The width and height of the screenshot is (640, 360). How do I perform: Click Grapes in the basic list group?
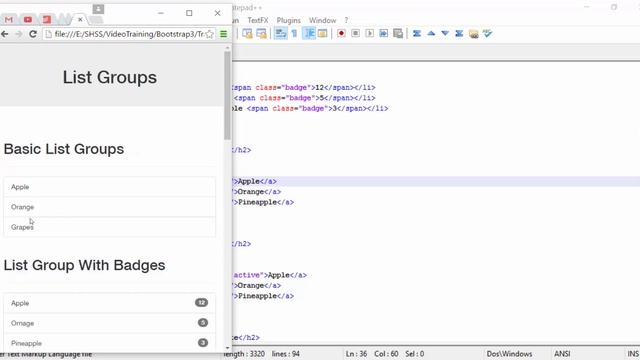click(x=109, y=227)
